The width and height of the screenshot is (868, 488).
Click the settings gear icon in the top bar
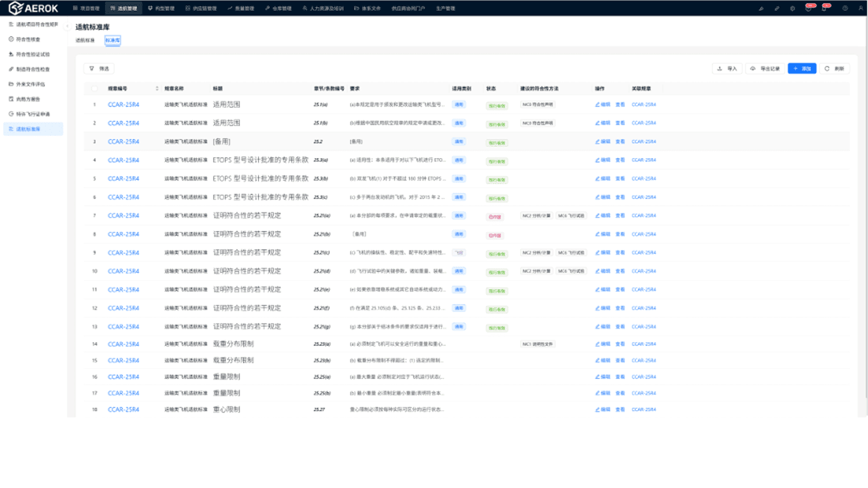pyautogui.click(x=845, y=9)
